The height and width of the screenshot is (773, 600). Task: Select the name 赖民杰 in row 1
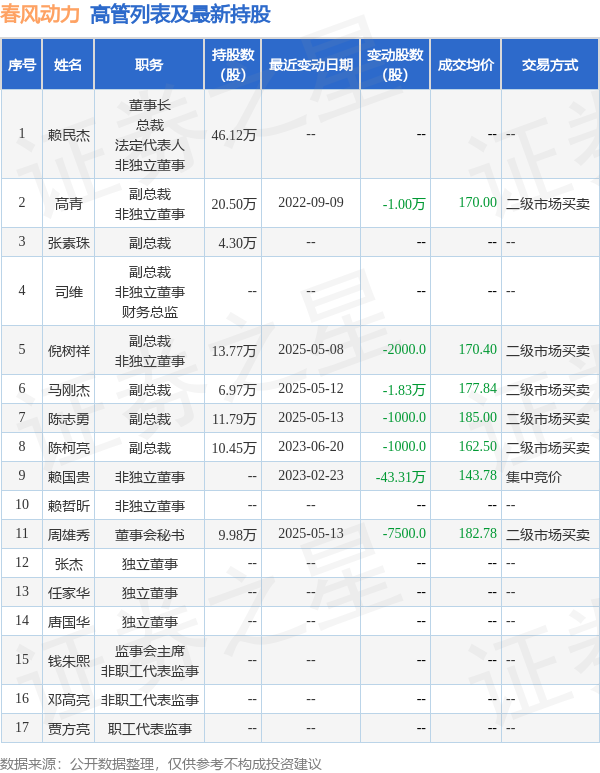click(x=69, y=135)
